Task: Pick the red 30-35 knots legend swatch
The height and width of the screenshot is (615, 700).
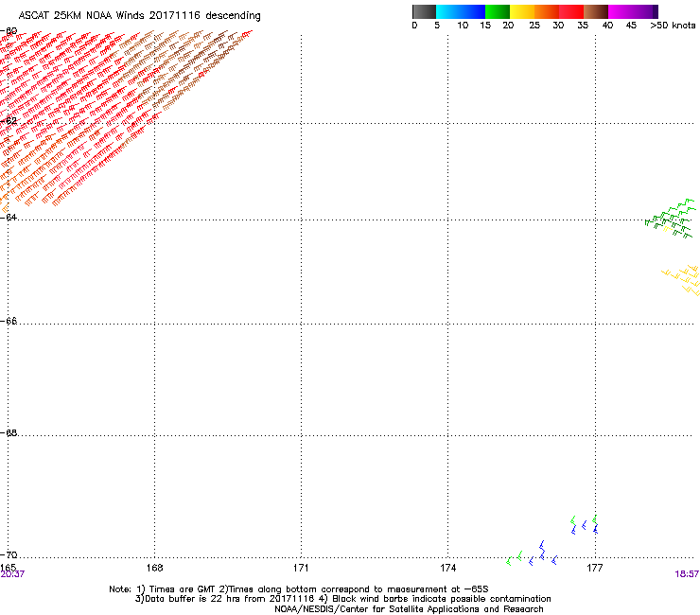Action: (x=571, y=11)
